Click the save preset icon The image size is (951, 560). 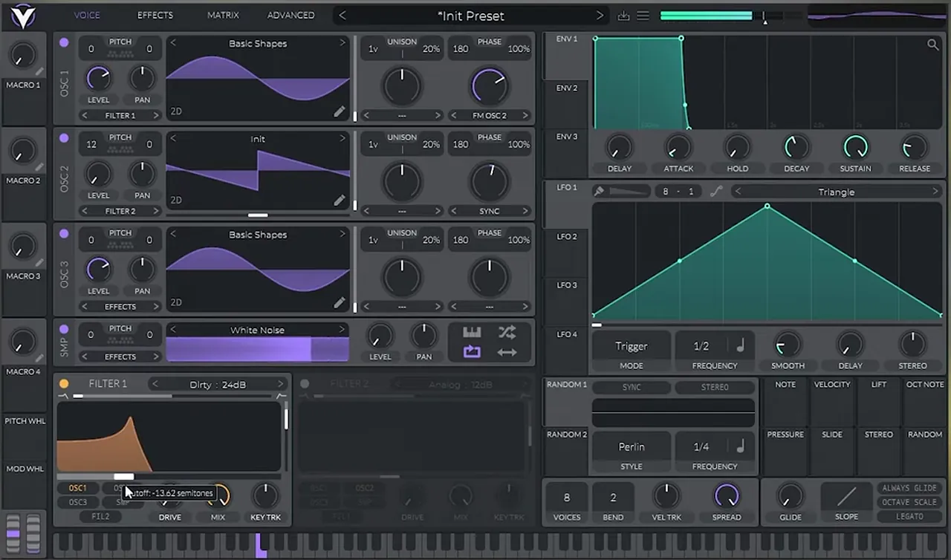(x=623, y=16)
